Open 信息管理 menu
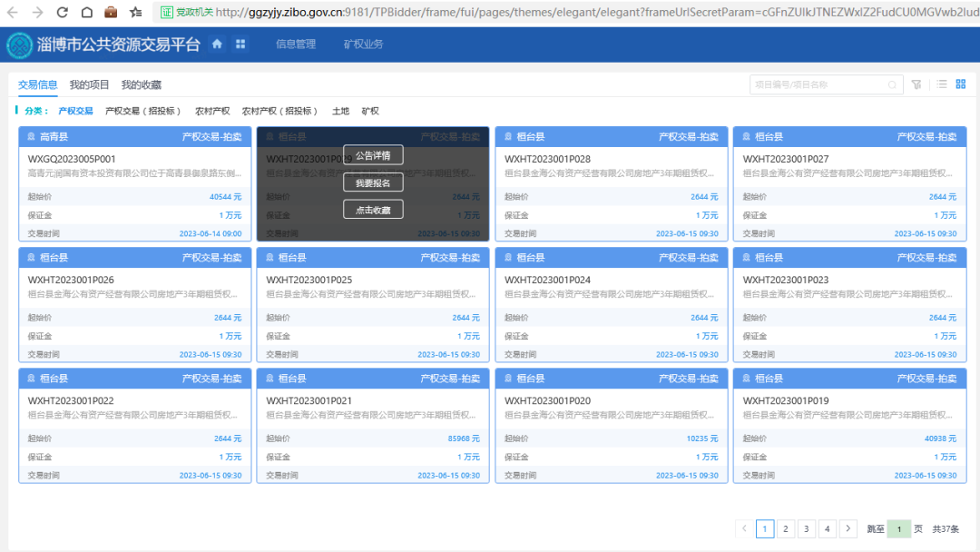 pos(296,44)
